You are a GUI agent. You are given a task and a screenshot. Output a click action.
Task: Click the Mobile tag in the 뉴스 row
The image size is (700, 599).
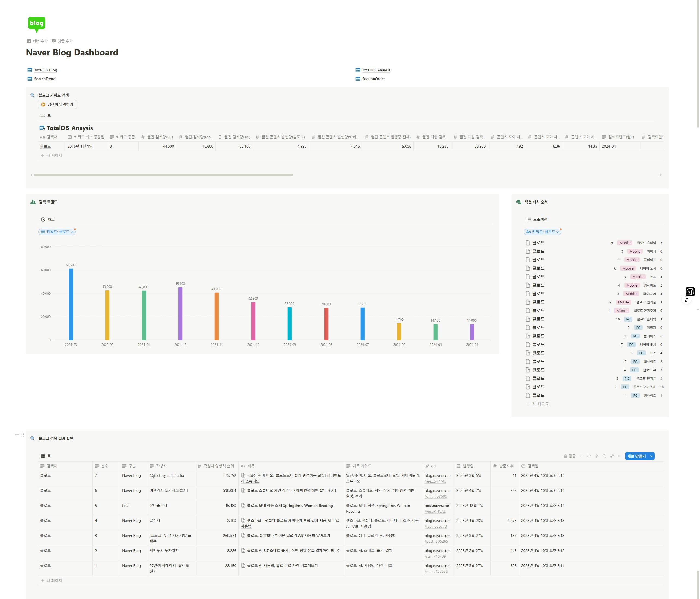point(638,277)
